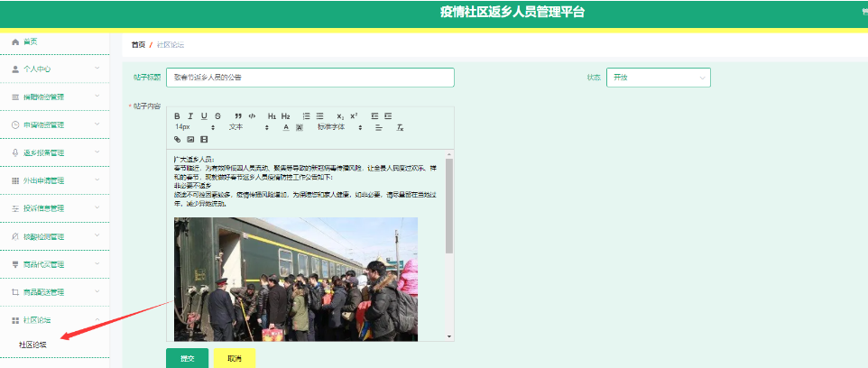
Task: Go to 首页 via the breadcrumb
Action: [138, 45]
